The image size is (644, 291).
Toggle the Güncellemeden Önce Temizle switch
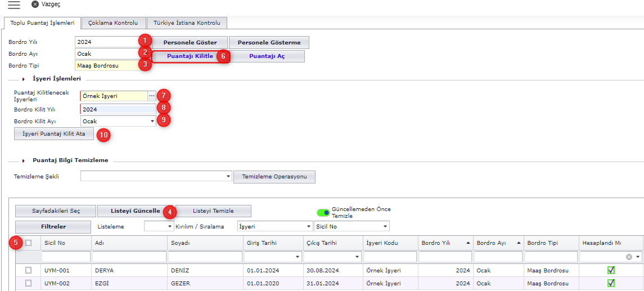[323, 213]
